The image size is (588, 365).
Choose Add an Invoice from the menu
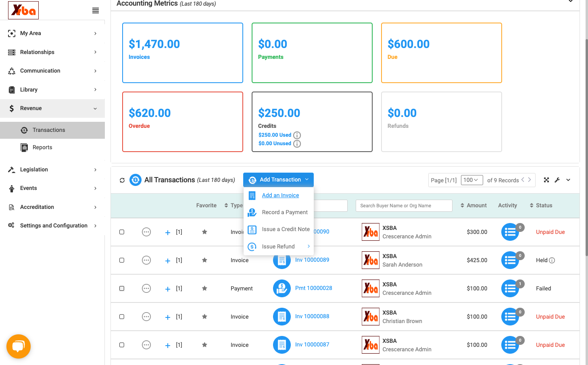pos(280,195)
